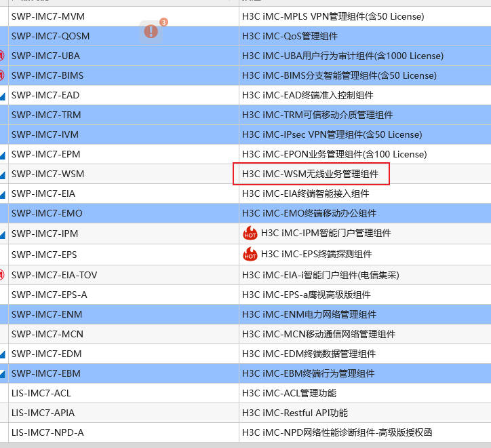Click the H3C iMC-WSM无线业务管理组件 description
This screenshot has width=491, height=448.
click(x=311, y=174)
